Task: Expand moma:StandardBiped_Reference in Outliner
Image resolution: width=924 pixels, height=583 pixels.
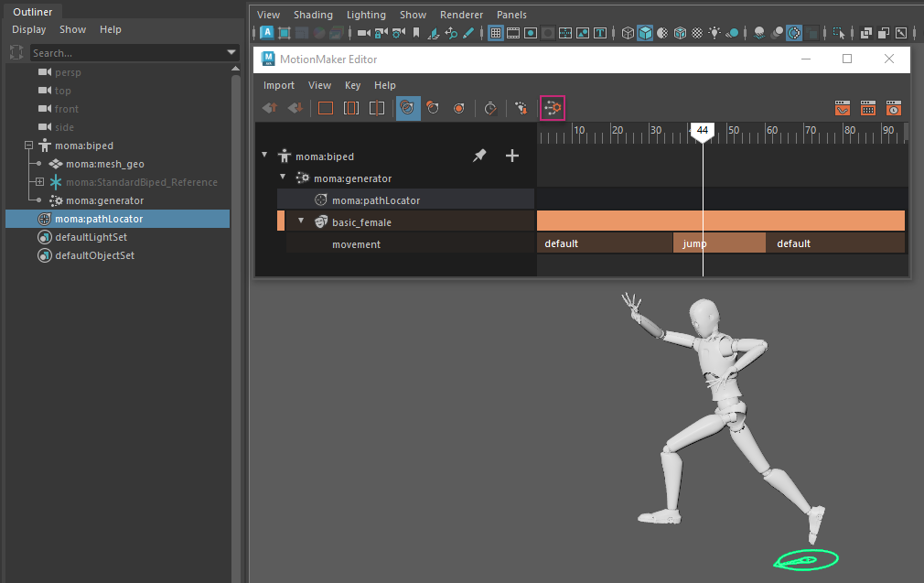Action: 39,182
